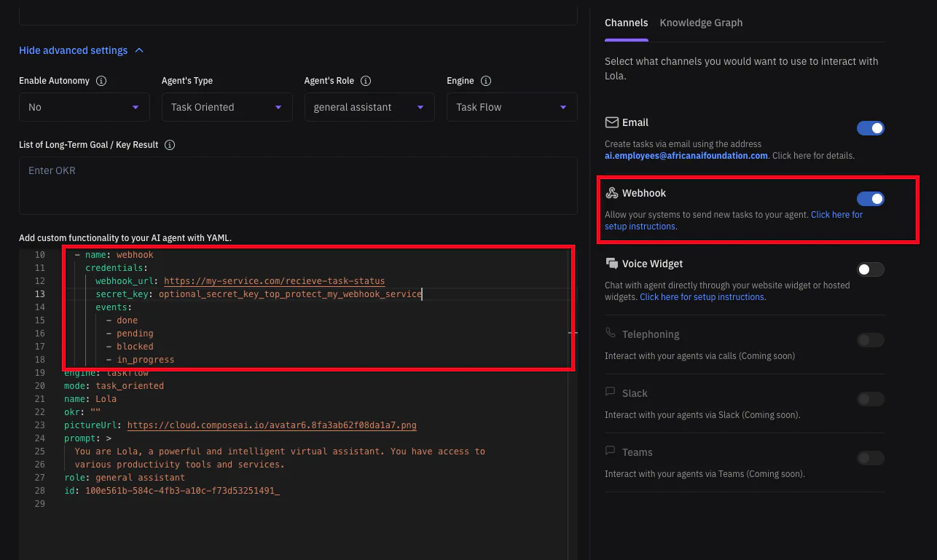The height and width of the screenshot is (560, 937).
Task: Switch to the Knowledge Graph tab
Action: [x=701, y=23]
